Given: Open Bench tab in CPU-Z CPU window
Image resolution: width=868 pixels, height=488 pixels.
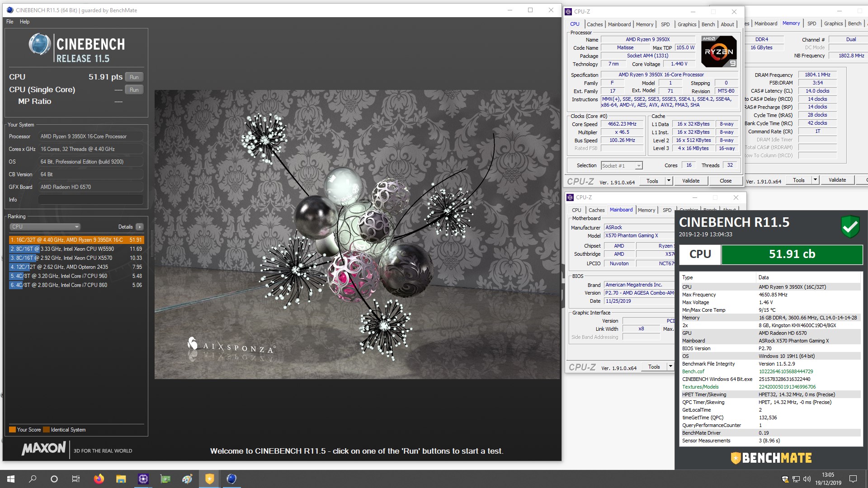Looking at the screenshot, I should (x=708, y=24).
